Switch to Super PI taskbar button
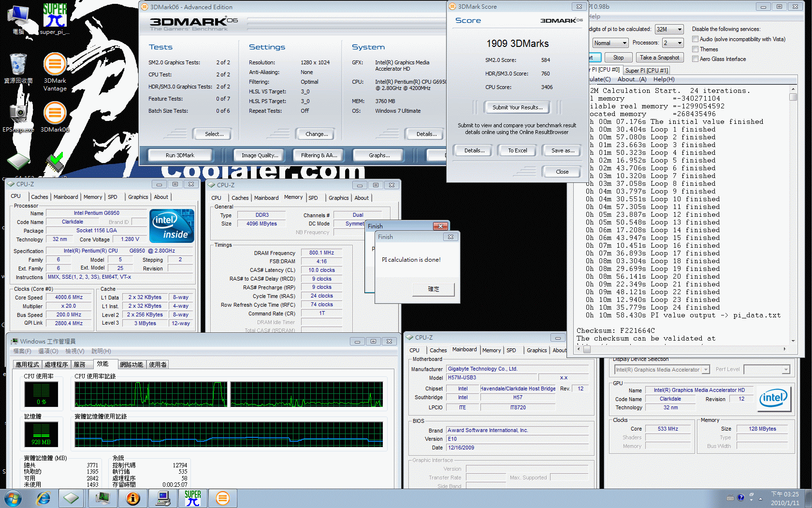This screenshot has width=812, height=508. click(x=192, y=498)
